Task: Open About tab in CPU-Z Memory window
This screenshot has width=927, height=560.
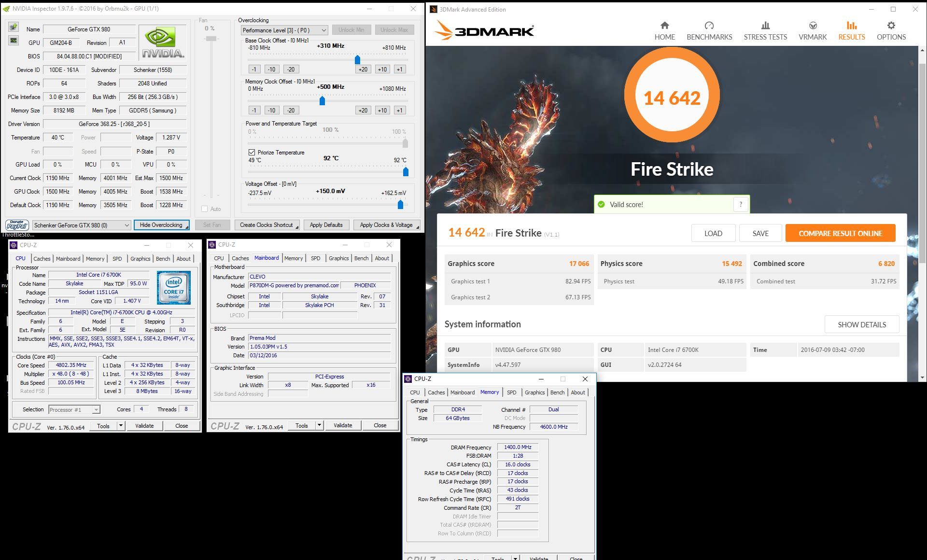Action: (x=578, y=392)
